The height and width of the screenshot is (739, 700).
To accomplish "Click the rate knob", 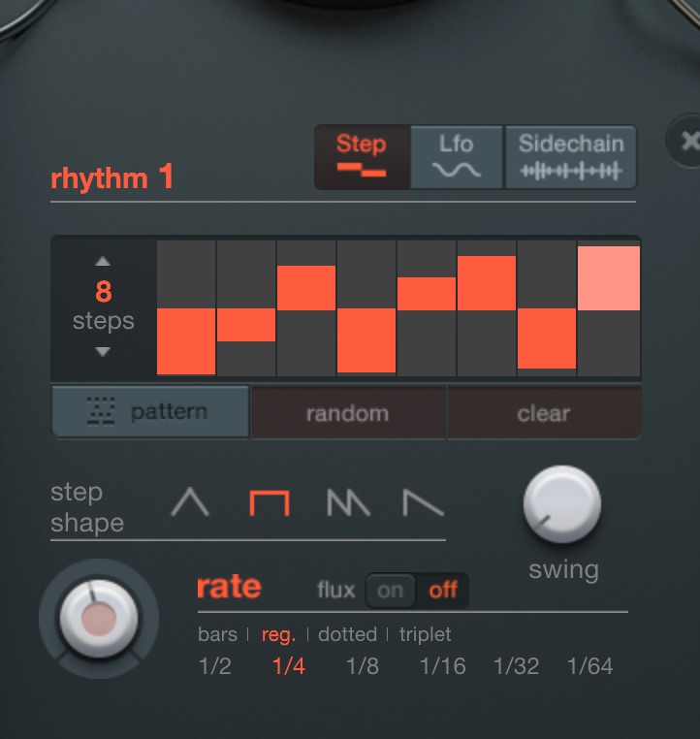I will click(99, 619).
